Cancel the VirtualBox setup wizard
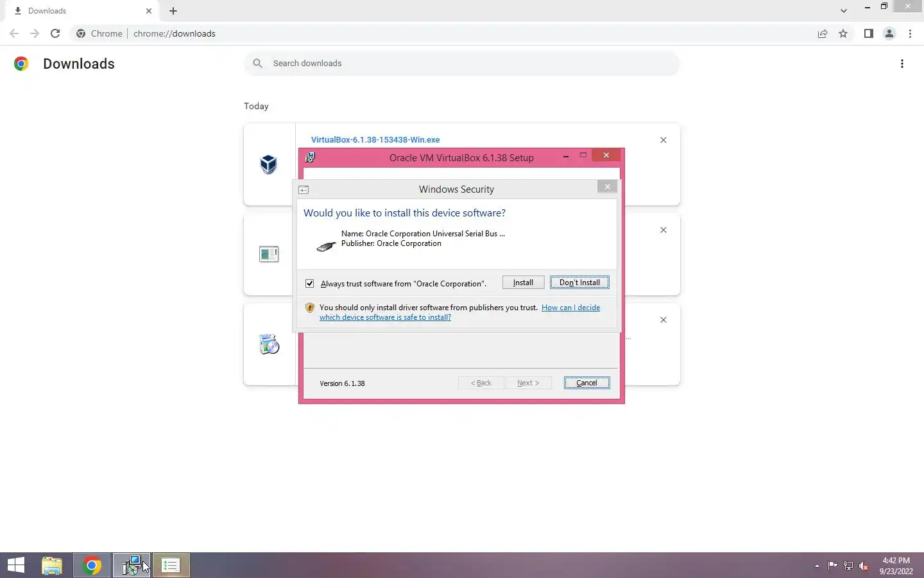 pyautogui.click(x=586, y=383)
